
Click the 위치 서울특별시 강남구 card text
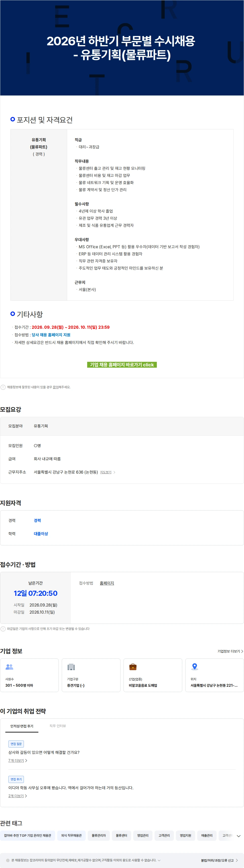coord(214,685)
